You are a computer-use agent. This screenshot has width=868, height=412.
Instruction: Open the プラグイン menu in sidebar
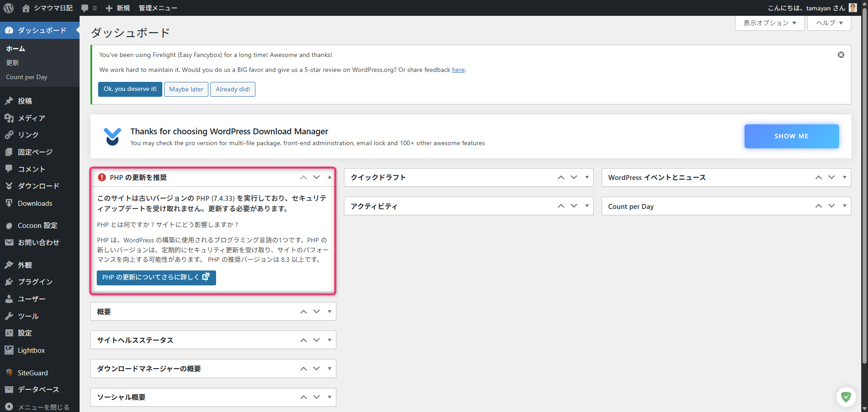click(x=35, y=282)
